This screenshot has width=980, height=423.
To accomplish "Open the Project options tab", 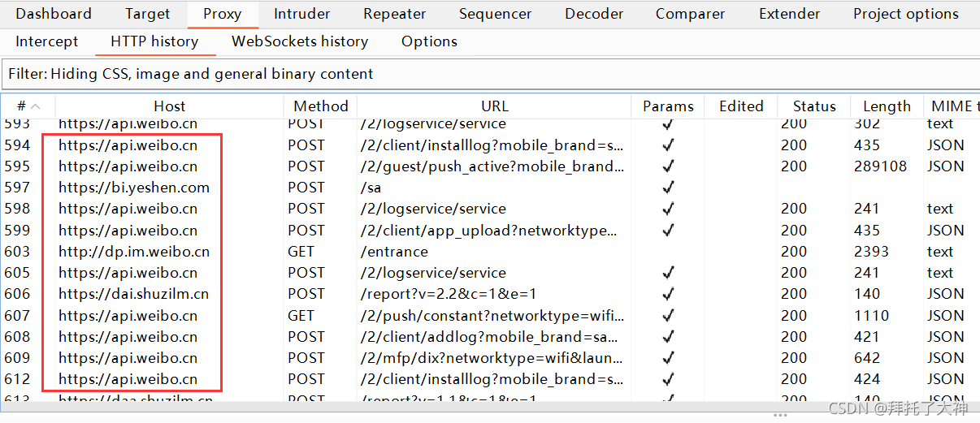I will 906,14.
